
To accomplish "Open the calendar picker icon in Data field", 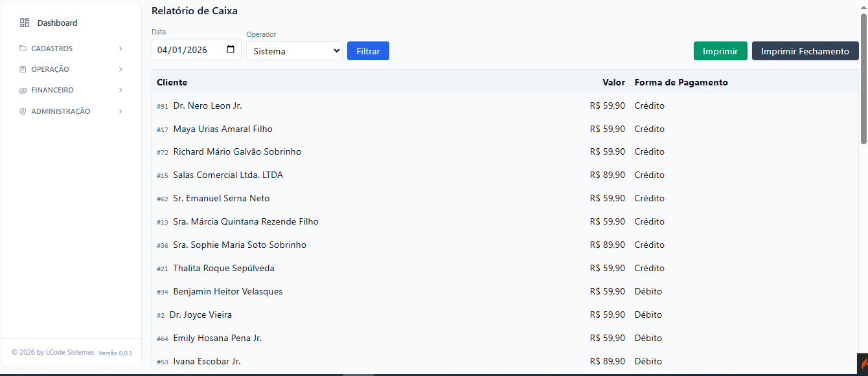I will [x=231, y=50].
